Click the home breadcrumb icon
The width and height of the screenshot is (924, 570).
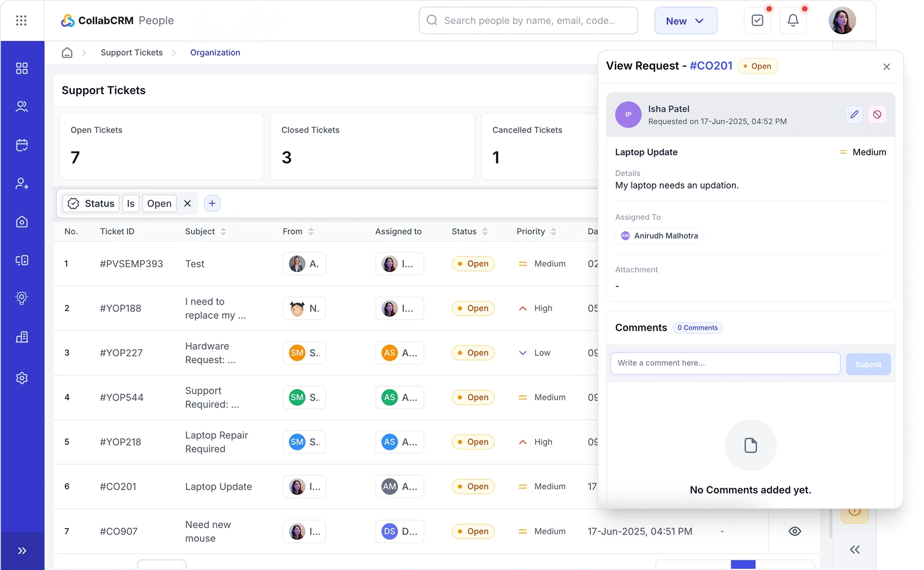[67, 52]
